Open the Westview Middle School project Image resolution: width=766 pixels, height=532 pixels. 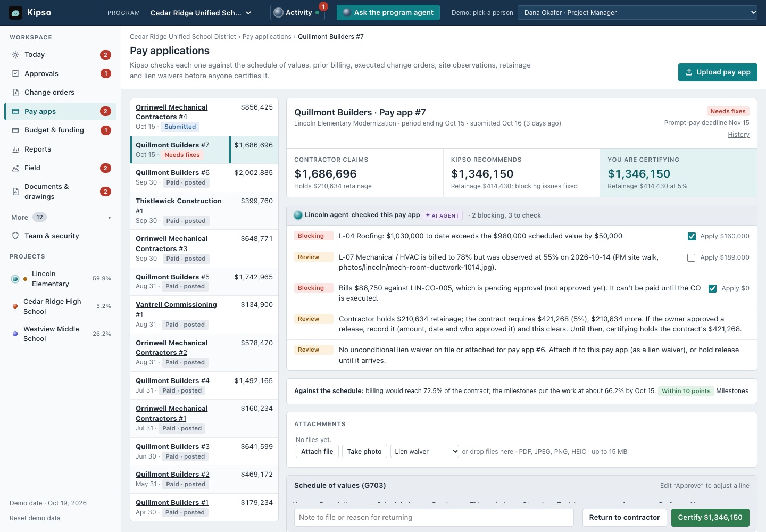point(60,334)
